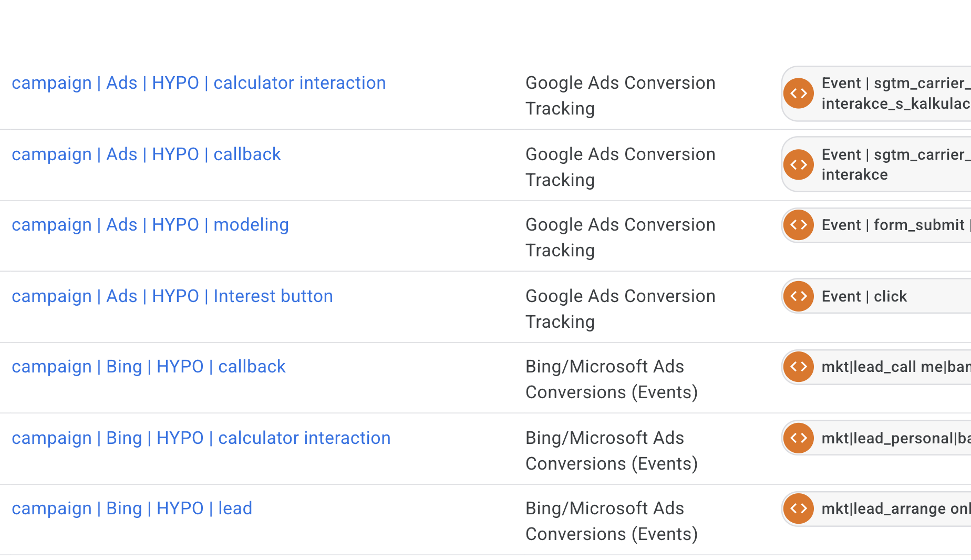The width and height of the screenshot is (971, 560).
Task: Click orange icon beside Event | click
Action: tap(799, 296)
